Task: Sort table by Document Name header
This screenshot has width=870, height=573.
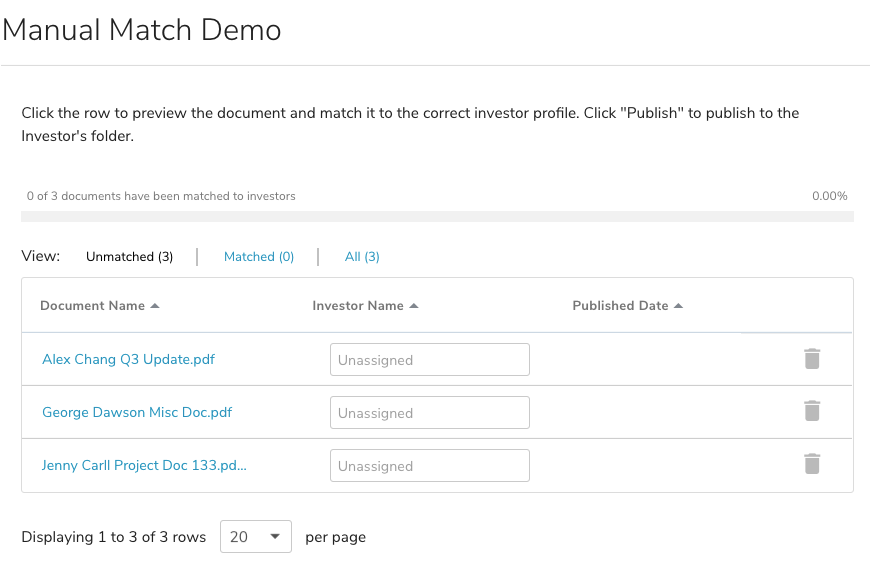Action: click(92, 306)
